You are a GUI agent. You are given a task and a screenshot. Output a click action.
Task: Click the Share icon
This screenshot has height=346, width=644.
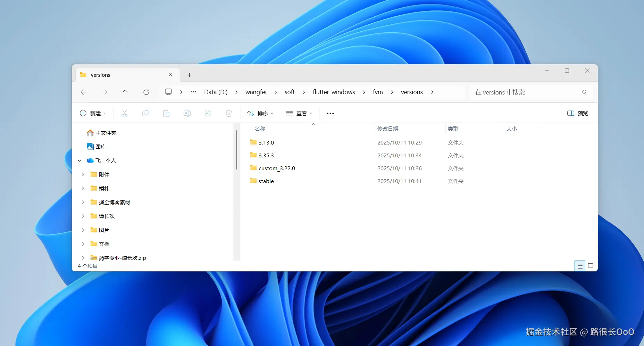(208, 113)
